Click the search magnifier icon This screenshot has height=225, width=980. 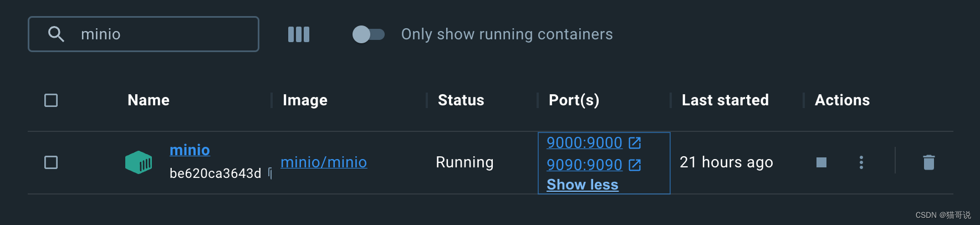(x=56, y=34)
